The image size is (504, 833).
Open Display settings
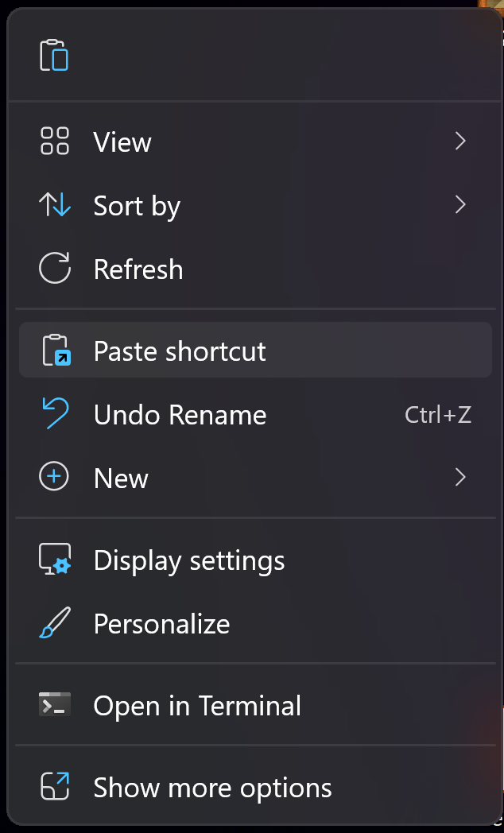189,560
